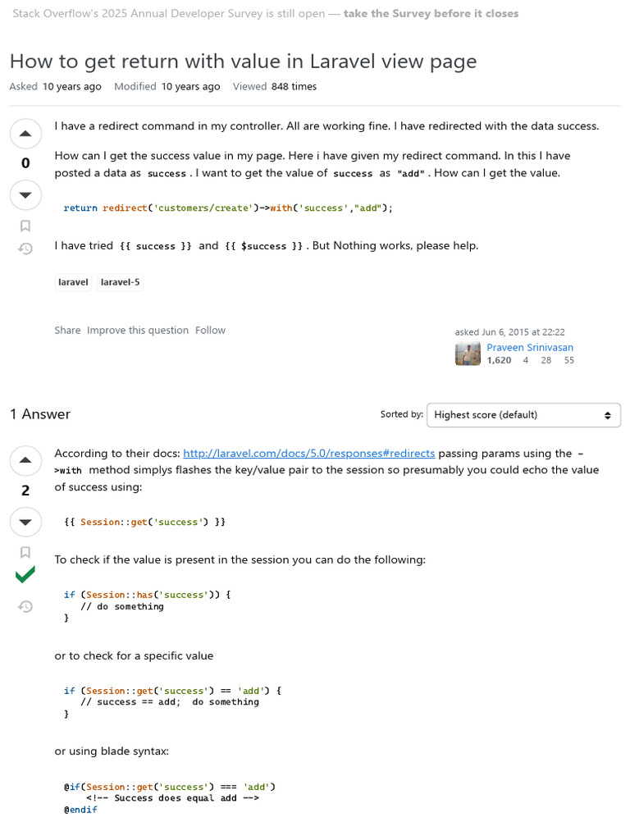Follow this question
Image resolution: width=630 pixels, height=840 pixels.
(x=210, y=331)
